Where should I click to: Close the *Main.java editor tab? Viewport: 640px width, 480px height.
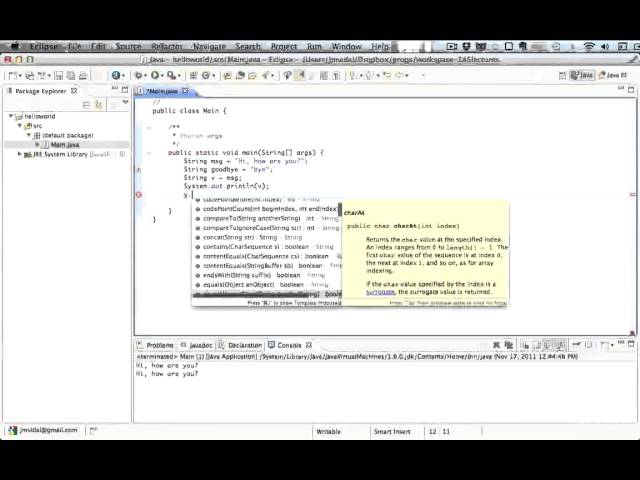186,91
